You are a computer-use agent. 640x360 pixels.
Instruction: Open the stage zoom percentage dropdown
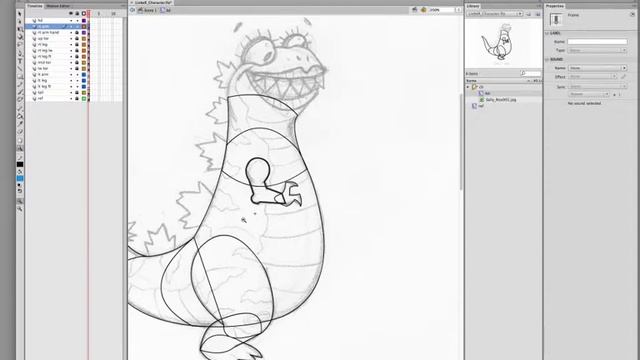(x=459, y=10)
